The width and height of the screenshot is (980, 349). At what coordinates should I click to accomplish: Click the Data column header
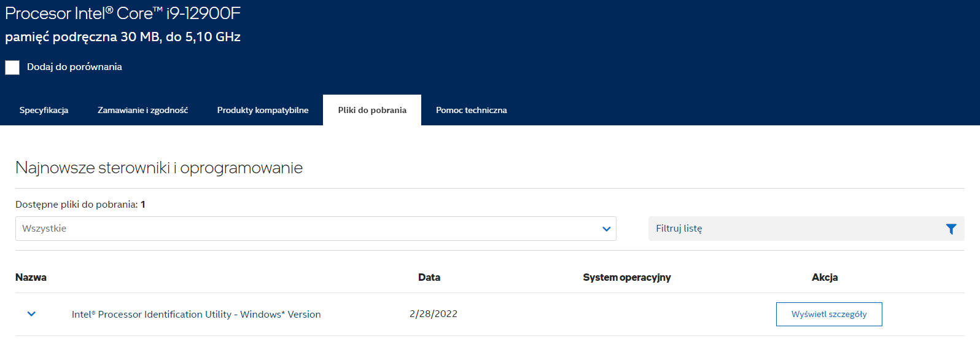click(x=429, y=277)
